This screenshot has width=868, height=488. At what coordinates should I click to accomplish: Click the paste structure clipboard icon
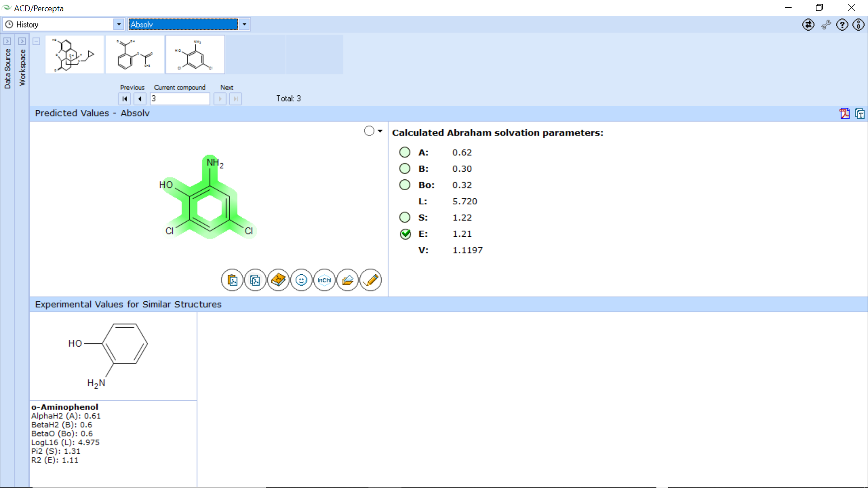pyautogui.click(x=232, y=280)
